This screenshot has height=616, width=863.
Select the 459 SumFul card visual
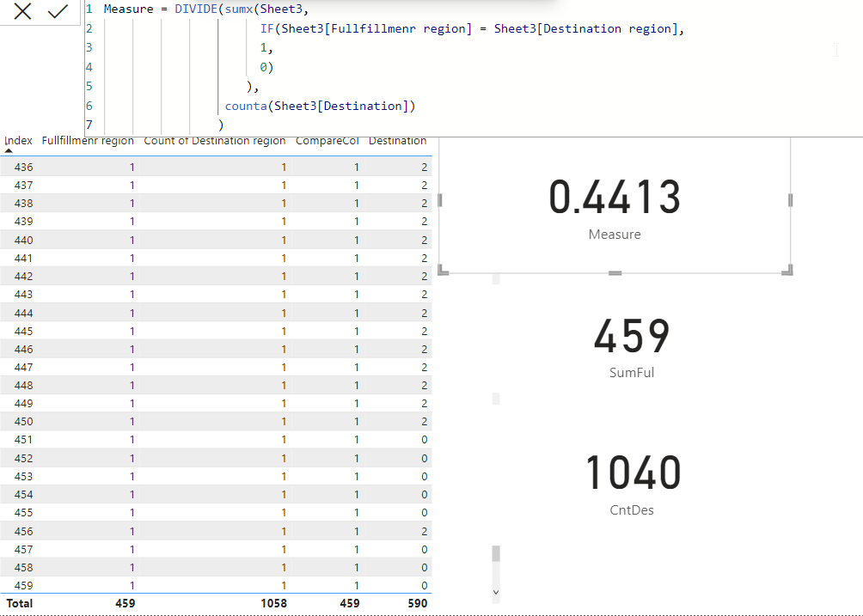coord(631,346)
